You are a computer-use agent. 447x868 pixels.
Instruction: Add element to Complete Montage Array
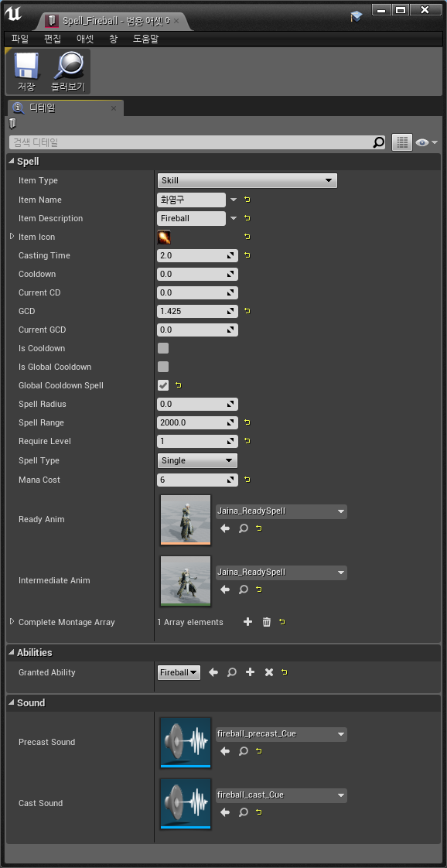247,622
